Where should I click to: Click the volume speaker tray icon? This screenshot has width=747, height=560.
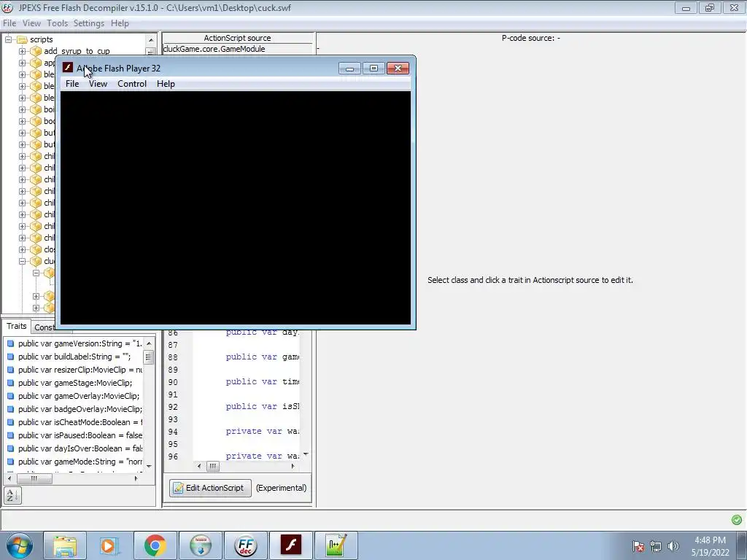pyautogui.click(x=673, y=546)
